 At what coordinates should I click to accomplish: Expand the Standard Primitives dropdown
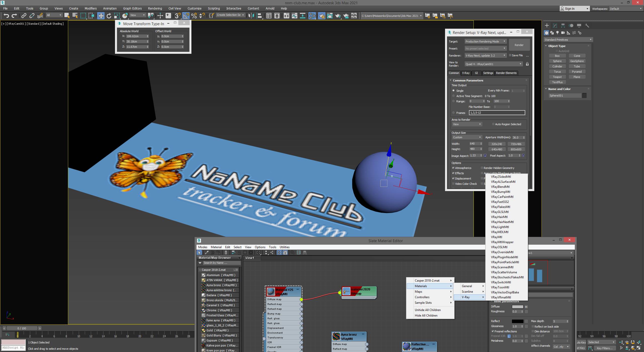pyautogui.click(x=568, y=40)
